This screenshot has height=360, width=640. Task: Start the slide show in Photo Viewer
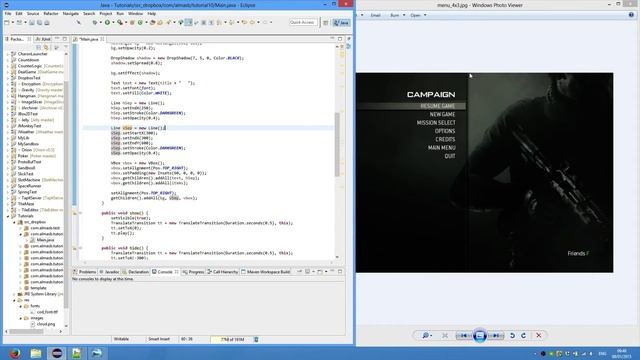coord(480,336)
